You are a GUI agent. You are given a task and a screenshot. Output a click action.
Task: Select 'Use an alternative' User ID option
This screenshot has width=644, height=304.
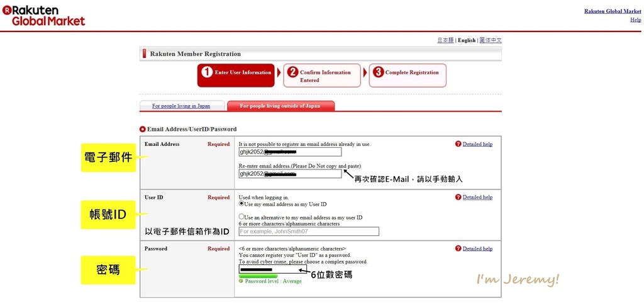click(241, 217)
